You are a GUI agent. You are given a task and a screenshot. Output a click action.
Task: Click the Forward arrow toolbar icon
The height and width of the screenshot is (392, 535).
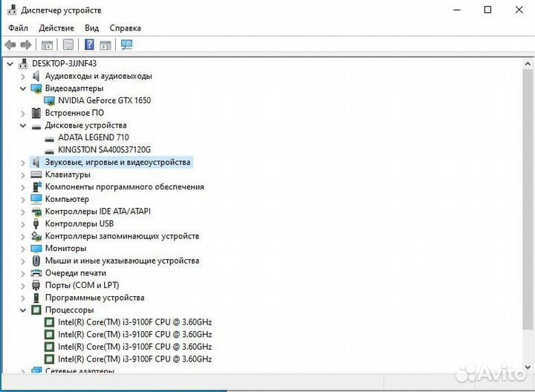[x=26, y=45]
